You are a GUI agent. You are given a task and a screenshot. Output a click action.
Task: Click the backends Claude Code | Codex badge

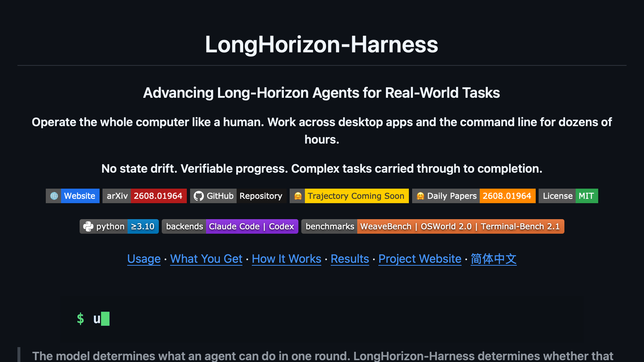[230, 226]
